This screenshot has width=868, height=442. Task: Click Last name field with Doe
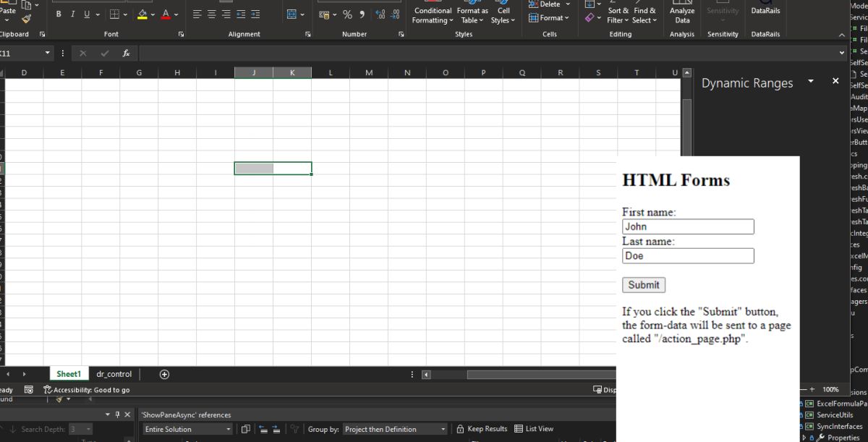tap(688, 255)
